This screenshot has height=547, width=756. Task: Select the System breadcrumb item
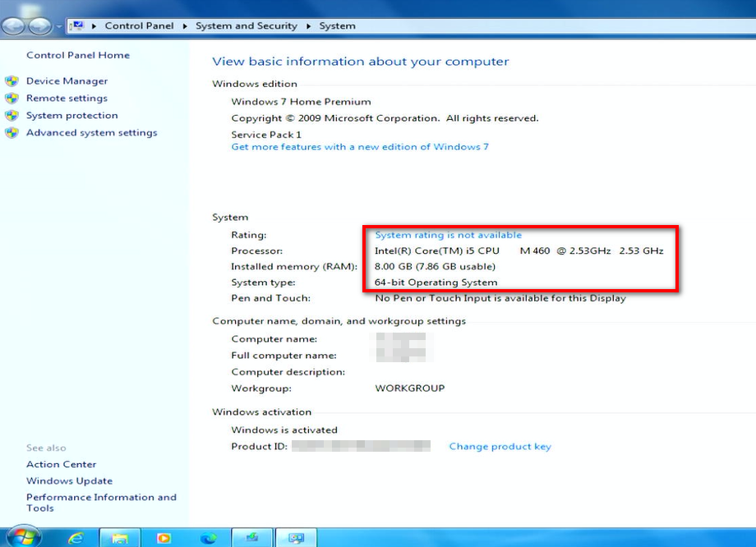(338, 26)
